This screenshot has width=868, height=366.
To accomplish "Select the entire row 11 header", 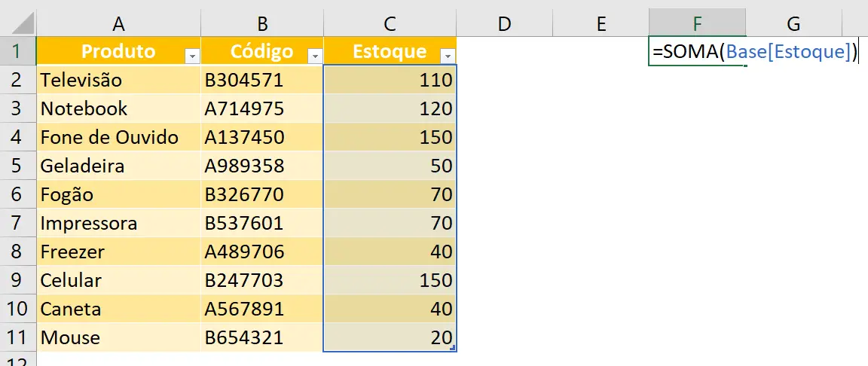I will click(x=17, y=337).
